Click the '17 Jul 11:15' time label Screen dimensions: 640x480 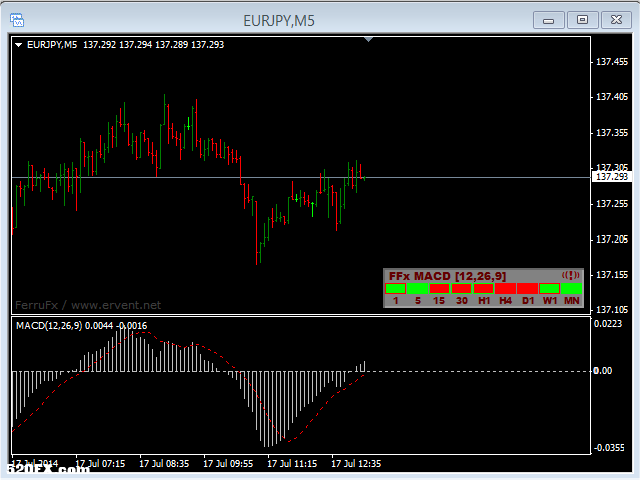[292, 464]
